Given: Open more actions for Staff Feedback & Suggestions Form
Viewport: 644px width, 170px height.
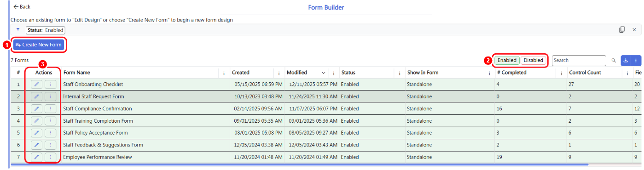Looking at the screenshot, I should [x=50, y=145].
